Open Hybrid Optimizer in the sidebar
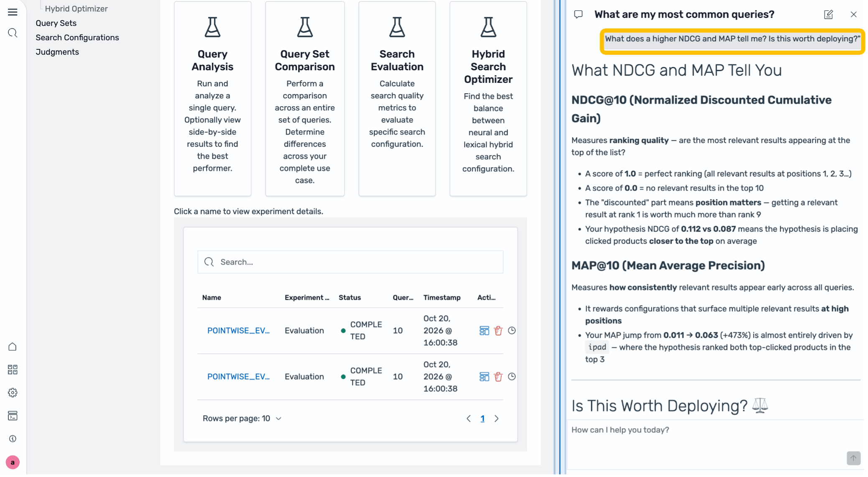Screen dimensions: 868x477 76,9
